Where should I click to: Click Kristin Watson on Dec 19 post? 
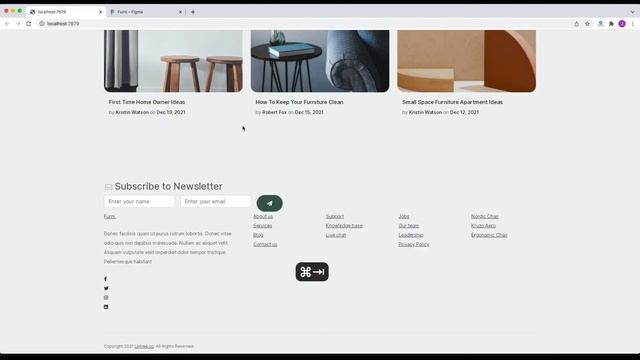click(x=132, y=112)
